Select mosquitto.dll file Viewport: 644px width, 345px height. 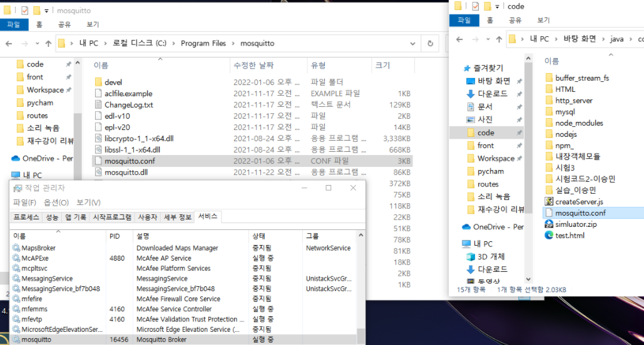[x=126, y=172]
